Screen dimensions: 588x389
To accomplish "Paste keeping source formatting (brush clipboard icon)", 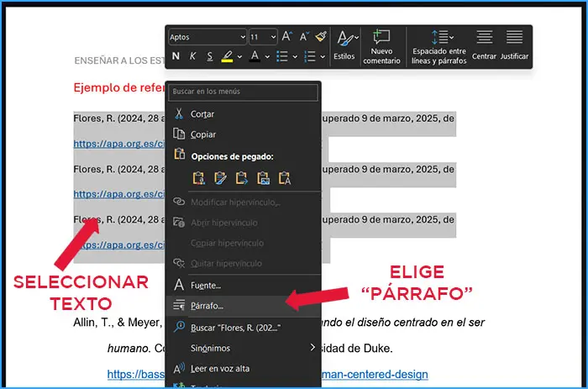I will 220,178.
